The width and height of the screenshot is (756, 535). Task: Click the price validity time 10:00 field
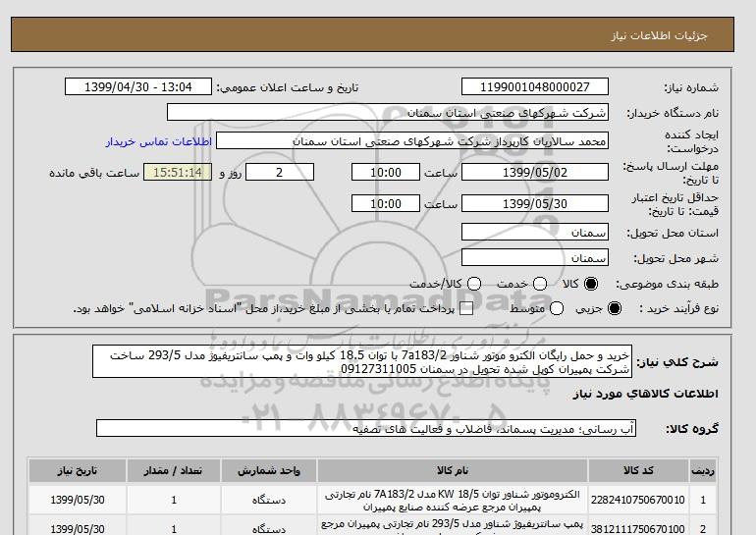click(386, 204)
